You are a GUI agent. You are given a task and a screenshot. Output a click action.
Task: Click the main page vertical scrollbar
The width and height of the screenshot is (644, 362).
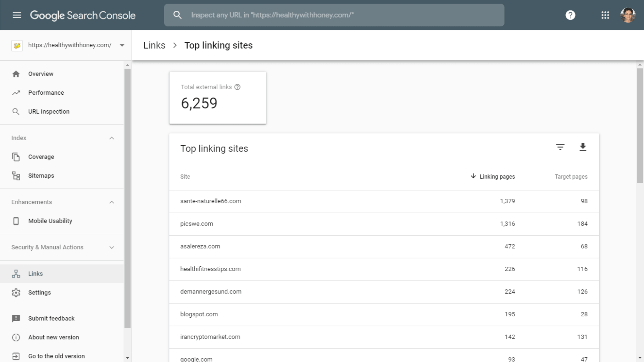point(640,125)
